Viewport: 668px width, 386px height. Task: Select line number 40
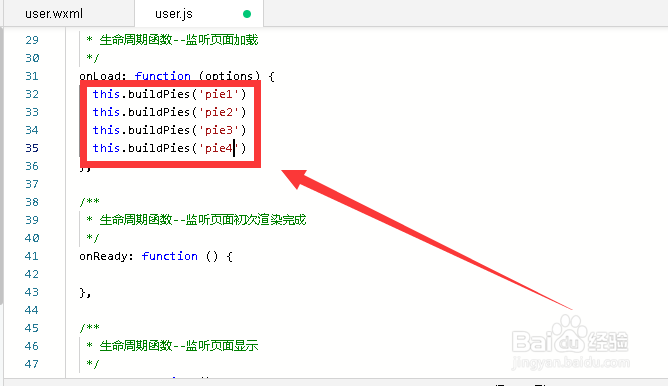click(x=32, y=238)
